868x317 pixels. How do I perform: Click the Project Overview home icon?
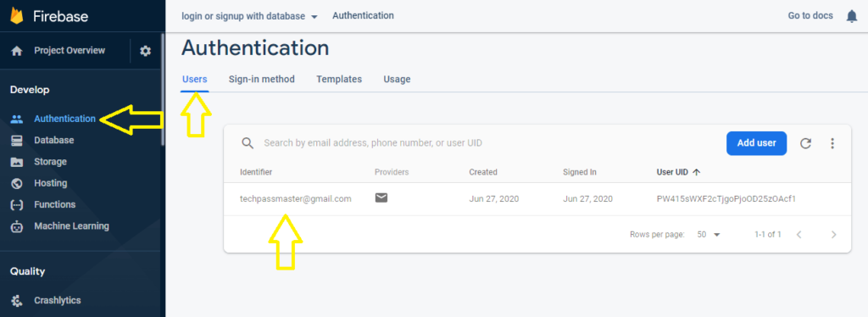tap(17, 51)
